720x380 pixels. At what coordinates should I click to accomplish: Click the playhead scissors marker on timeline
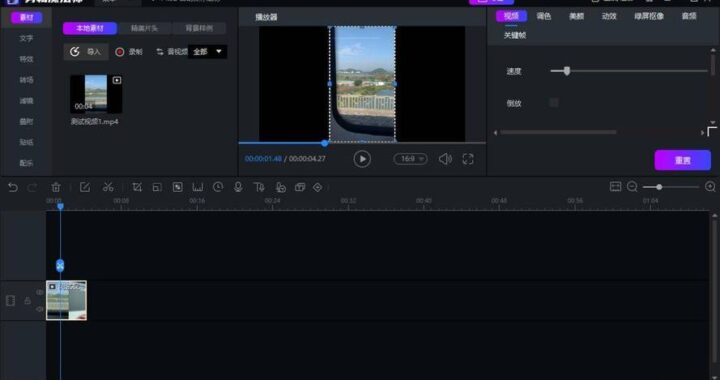point(60,265)
